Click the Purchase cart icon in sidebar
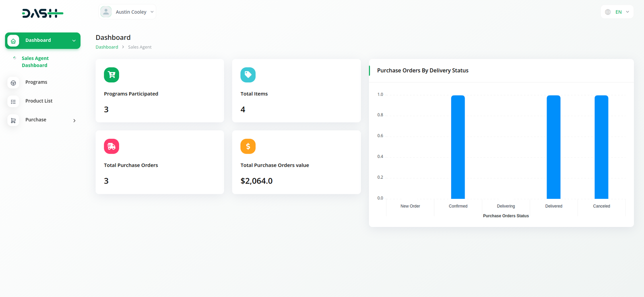The image size is (644, 297). 13,120
